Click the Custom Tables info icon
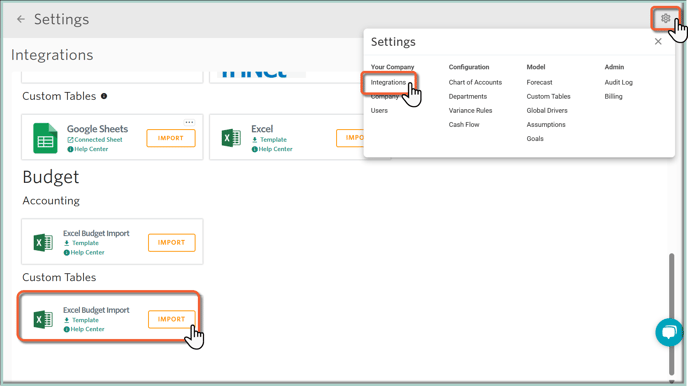The image size is (688, 386). (x=104, y=96)
